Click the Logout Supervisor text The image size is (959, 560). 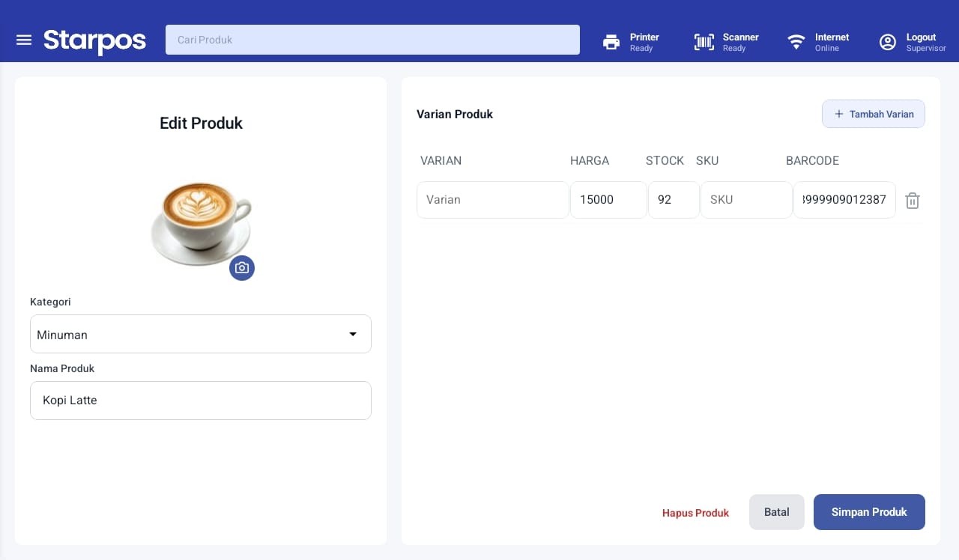[926, 43]
